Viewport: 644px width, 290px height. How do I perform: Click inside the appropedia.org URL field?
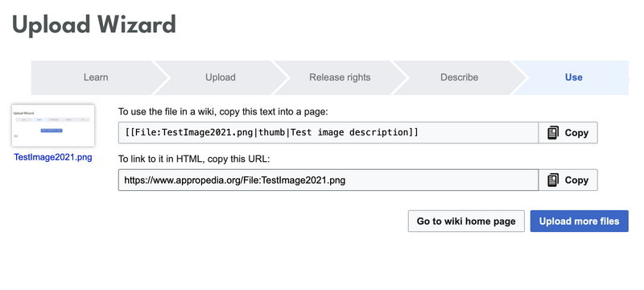point(328,180)
